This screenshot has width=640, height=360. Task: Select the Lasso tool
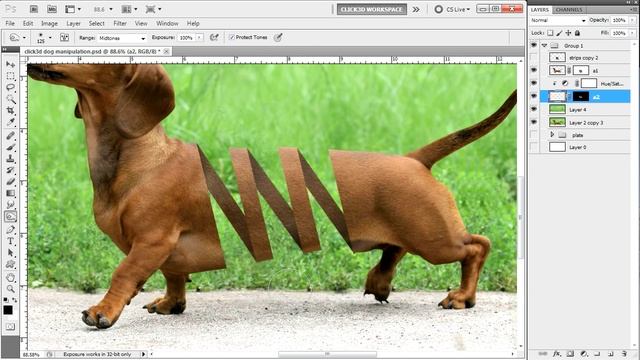pyautogui.click(x=11, y=87)
